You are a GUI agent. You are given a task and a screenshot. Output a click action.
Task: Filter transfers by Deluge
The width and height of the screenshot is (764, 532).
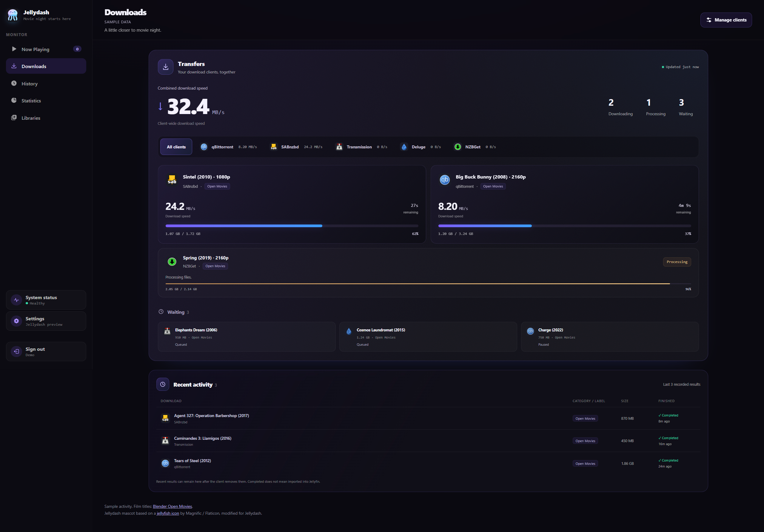coord(420,147)
